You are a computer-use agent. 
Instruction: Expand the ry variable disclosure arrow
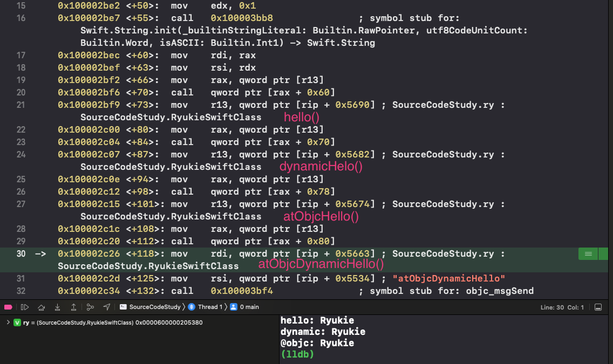[x=8, y=322]
